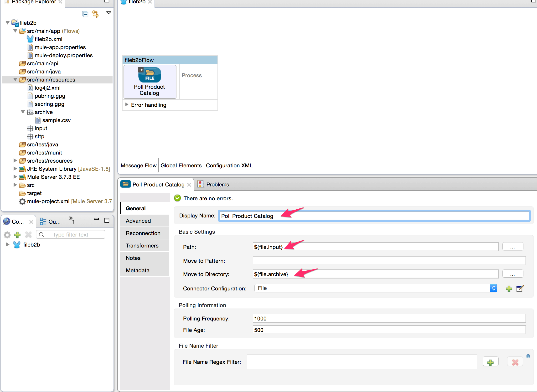Add new Connector Configuration with green plus
This screenshot has width=537, height=392.
click(509, 289)
